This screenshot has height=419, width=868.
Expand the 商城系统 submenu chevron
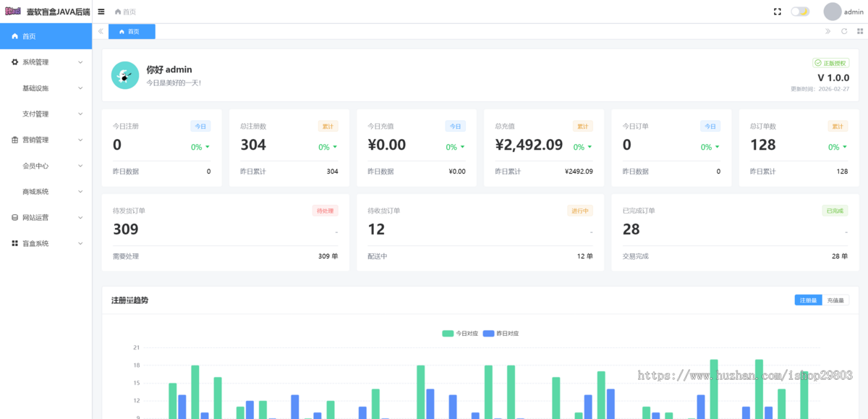(x=80, y=192)
